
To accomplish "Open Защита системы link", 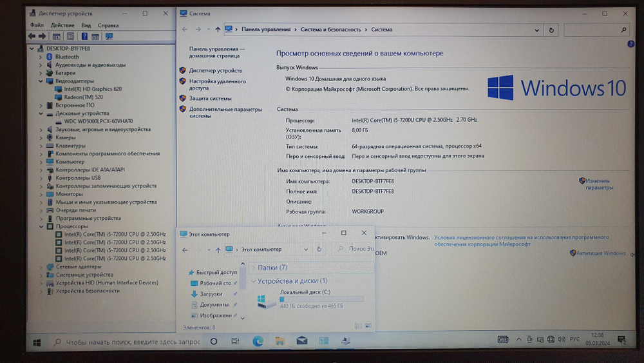I will point(210,99).
